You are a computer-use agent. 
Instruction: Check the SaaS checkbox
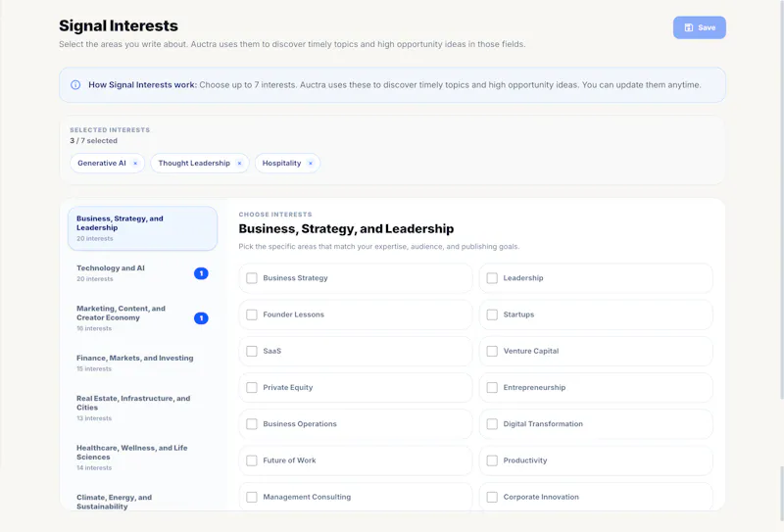pyautogui.click(x=252, y=351)
